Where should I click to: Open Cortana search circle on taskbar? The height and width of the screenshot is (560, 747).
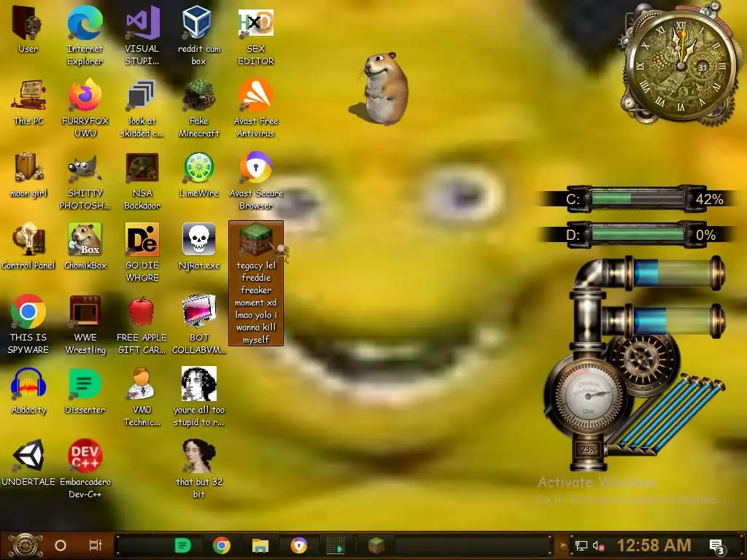(x=61, y=545)
